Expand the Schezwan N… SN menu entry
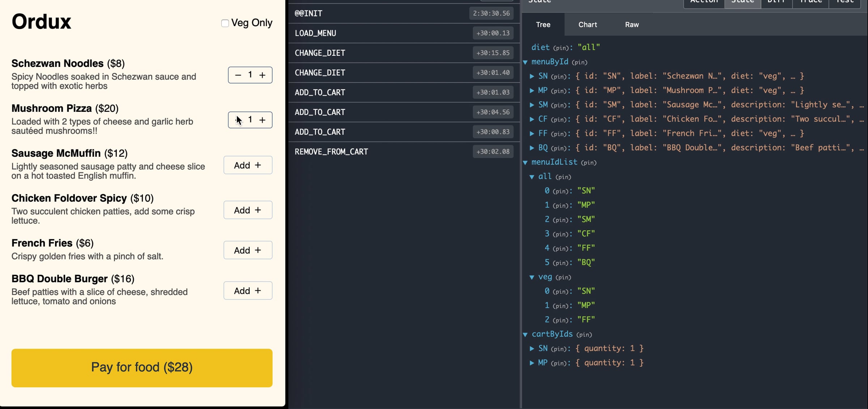The height and width of the screenshot is (409, 868). coord(532,76)
